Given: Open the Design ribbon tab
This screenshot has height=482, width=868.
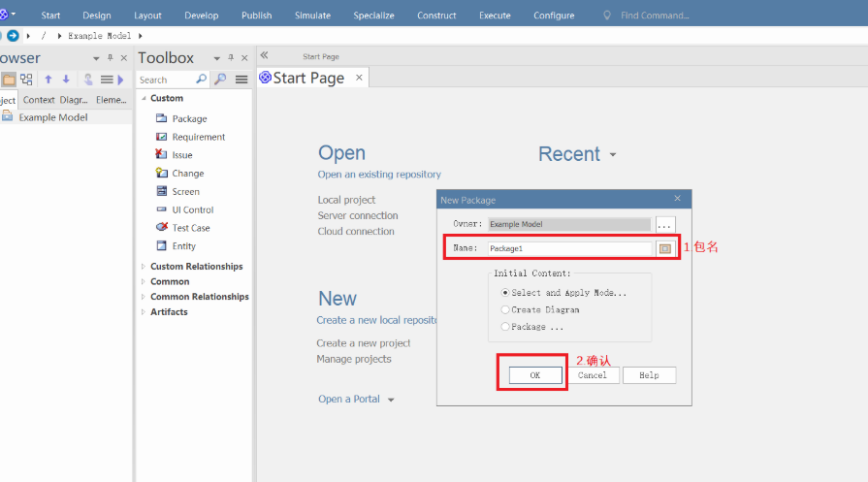Looking at the screenshot, I should click(97, 15).
